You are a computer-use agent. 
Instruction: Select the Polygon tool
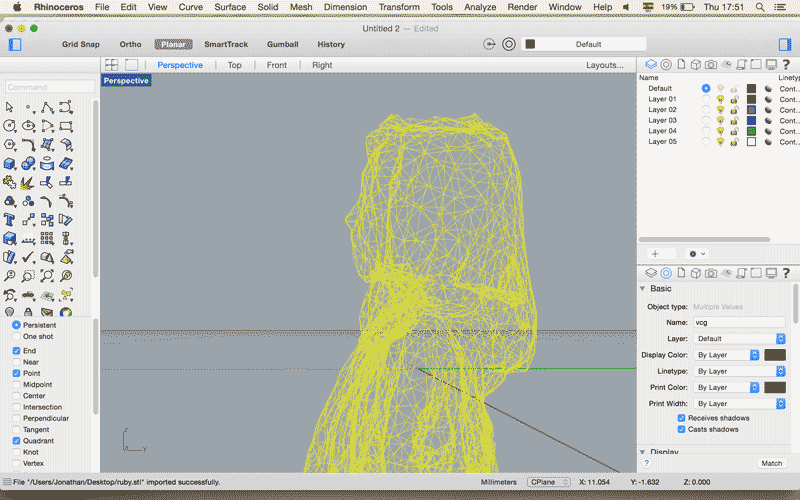pos(9,145)
